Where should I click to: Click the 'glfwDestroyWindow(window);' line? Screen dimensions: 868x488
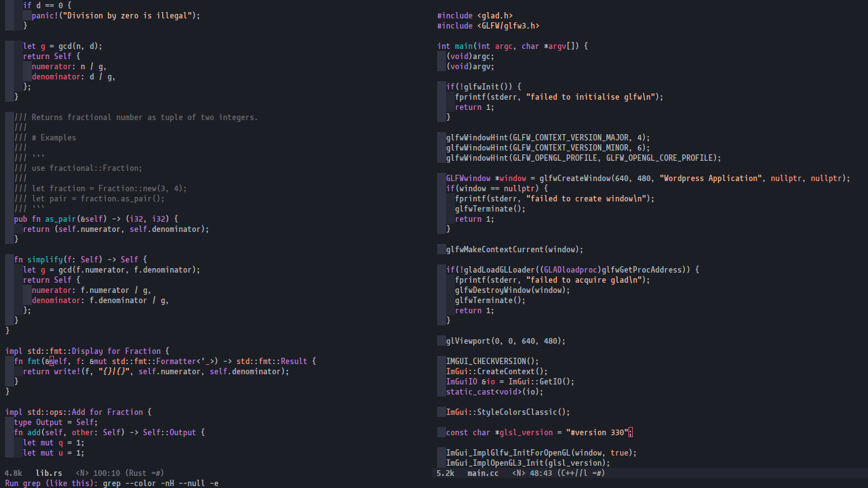[x=513, y=290]
